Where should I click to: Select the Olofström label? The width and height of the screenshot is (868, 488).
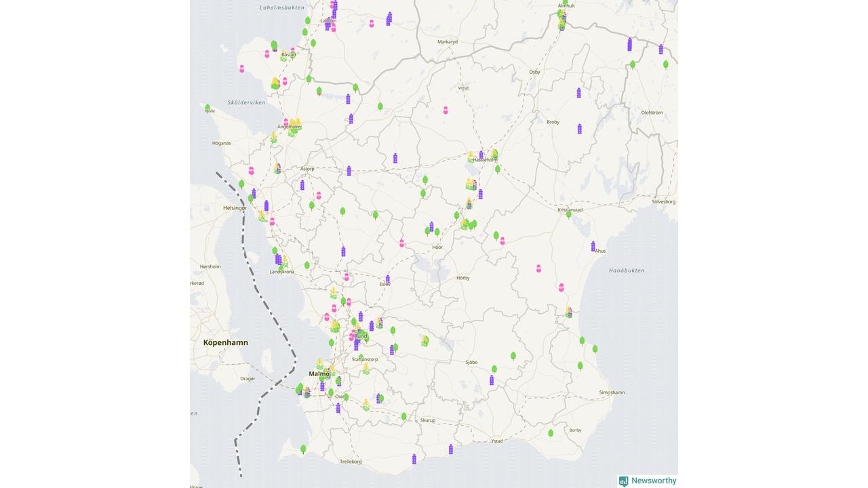tap(652, 113)
